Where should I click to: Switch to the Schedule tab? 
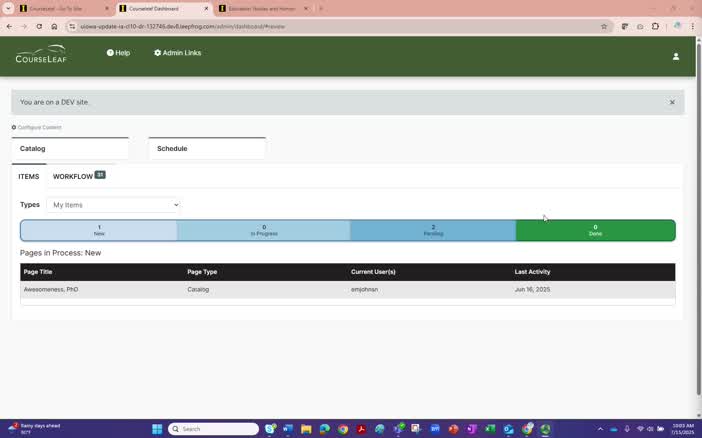207,148
